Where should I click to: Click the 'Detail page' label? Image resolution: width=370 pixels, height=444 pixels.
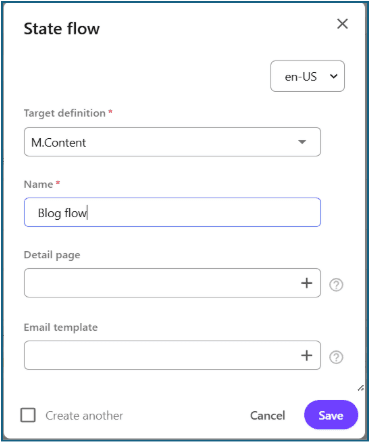tap(52, 255)
